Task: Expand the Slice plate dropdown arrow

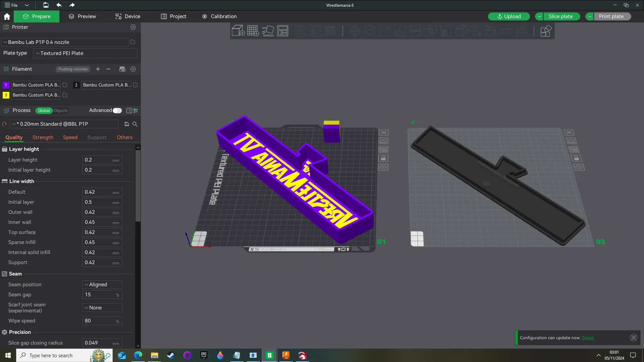Action: tap(539, 16)
